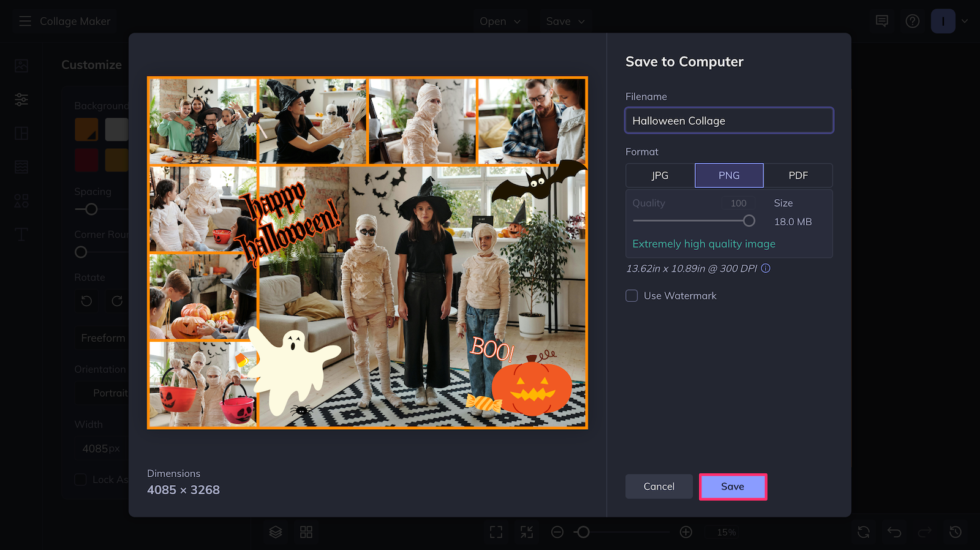Click the Layers icon in the bottom toolbar
The width and height of the screenshot is (980, 550).
click(x=276, y=532)
